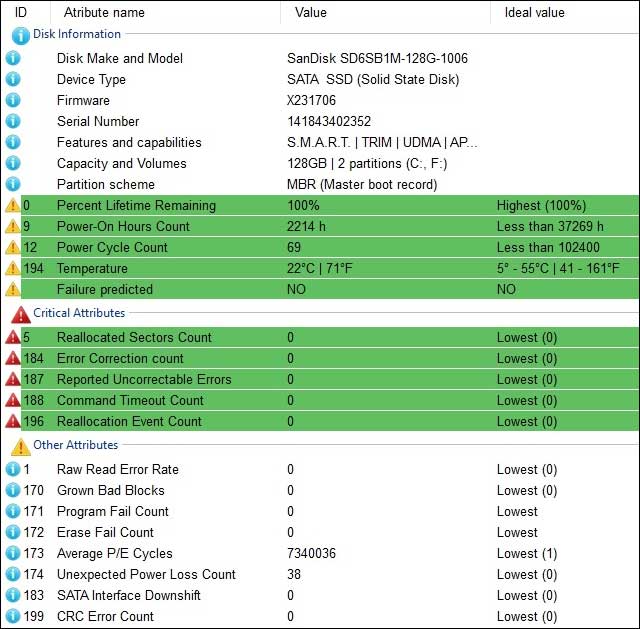Select the Reallocation Event Count attribute name
Viewport: 640px width, 629px height.
pyautogui.click(x=129, y=421)
